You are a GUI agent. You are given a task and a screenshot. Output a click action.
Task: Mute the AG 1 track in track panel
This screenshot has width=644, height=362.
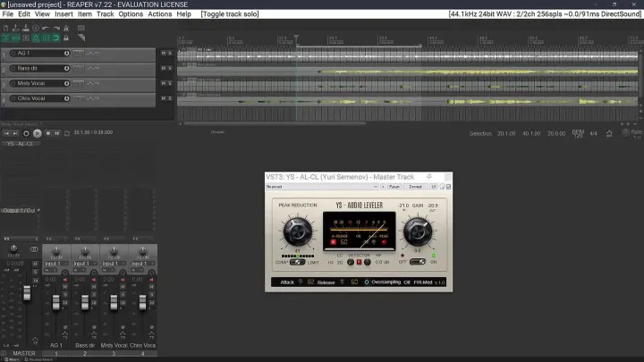163,54
